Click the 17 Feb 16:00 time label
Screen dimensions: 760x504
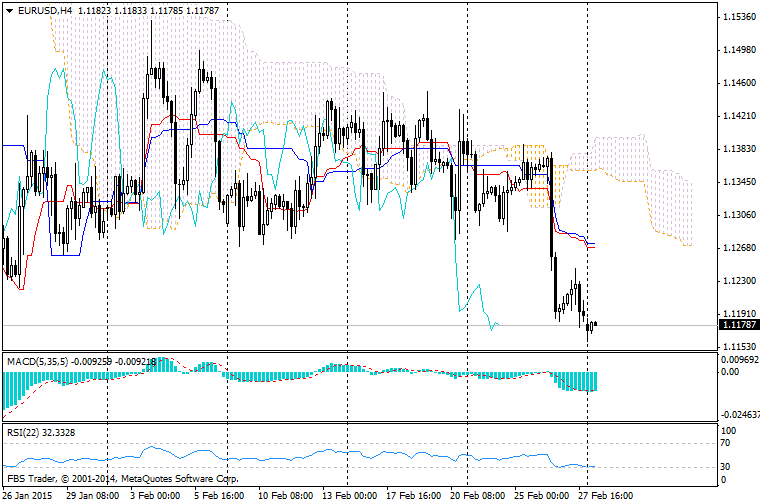point(413,496)
